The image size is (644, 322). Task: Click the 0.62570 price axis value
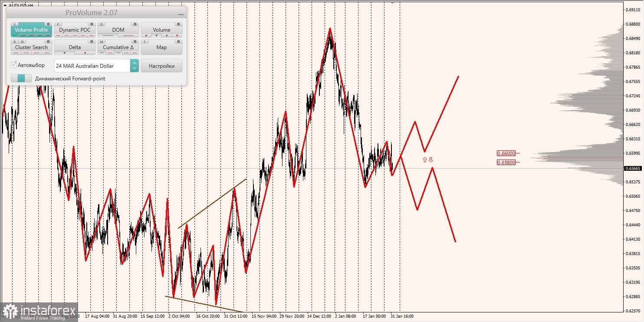(x=633, y=311)
